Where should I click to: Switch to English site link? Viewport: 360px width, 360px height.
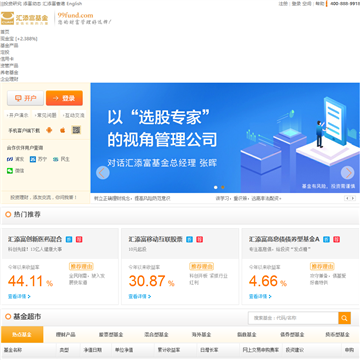click(x=74, y=4)
